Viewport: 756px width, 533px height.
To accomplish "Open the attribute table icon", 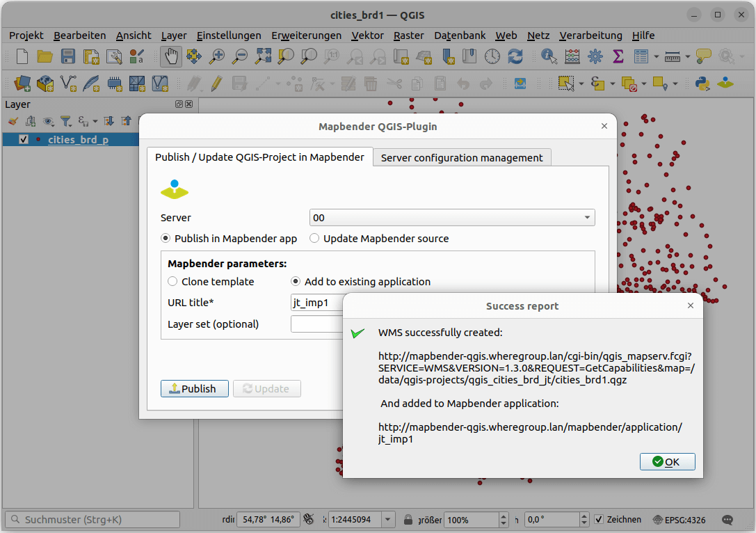I will [641, 56].
